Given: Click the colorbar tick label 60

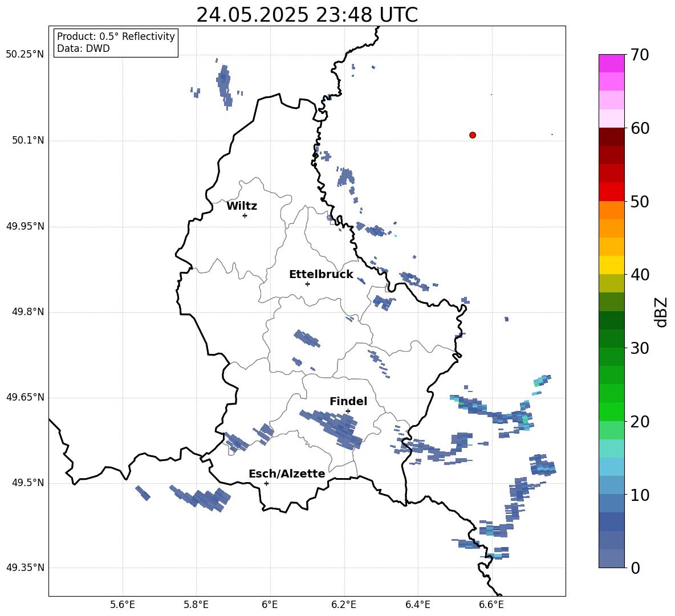Looking at the screenshot, I should click(640, 128).
